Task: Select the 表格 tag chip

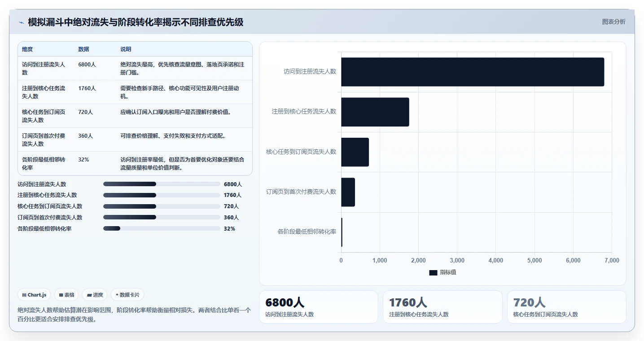Action: click(66, 295)
